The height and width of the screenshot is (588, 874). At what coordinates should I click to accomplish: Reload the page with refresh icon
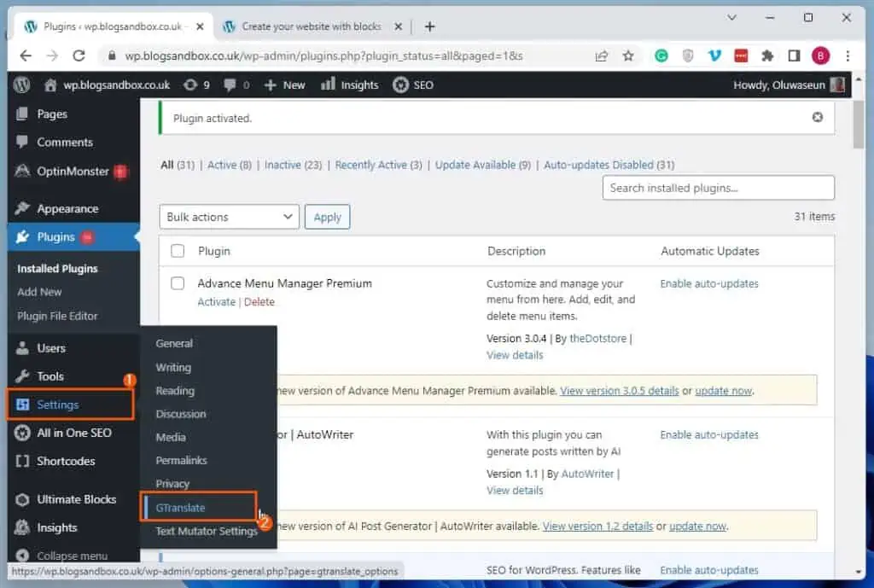coord(79,55)
